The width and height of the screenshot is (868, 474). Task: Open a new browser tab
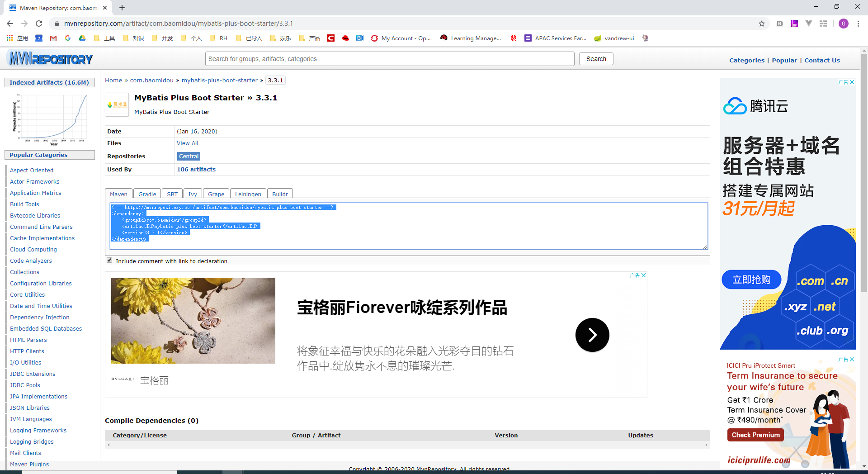point(122,8)
